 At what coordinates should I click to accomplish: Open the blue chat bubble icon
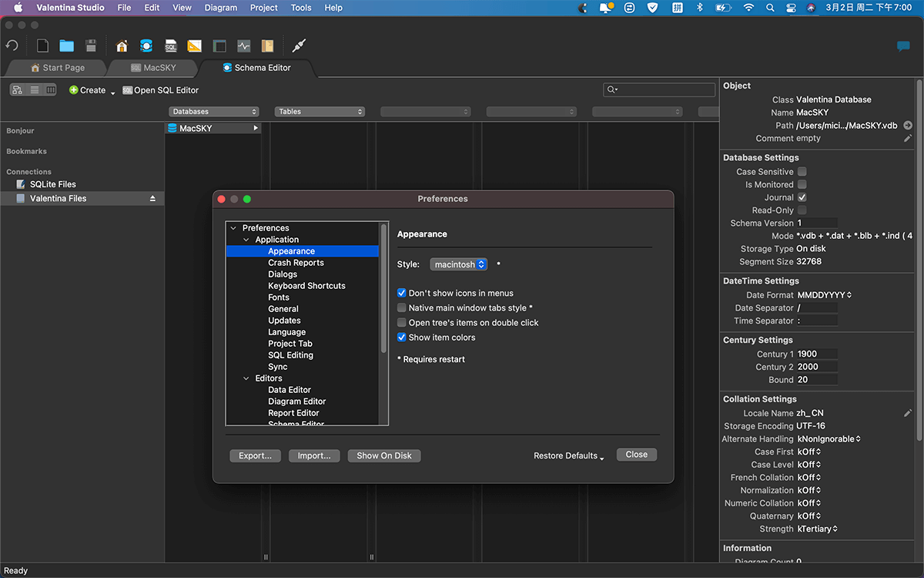click(x=904, y=46)
